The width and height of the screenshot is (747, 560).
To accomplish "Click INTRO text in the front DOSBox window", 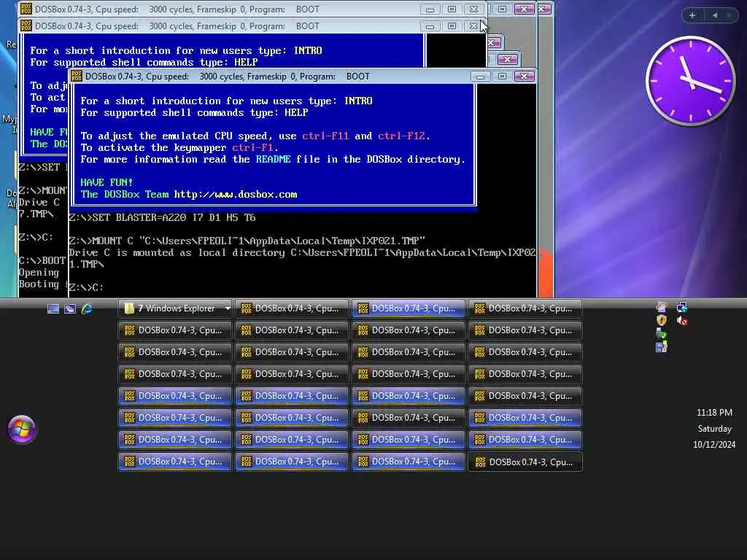I will pos(358,101).
